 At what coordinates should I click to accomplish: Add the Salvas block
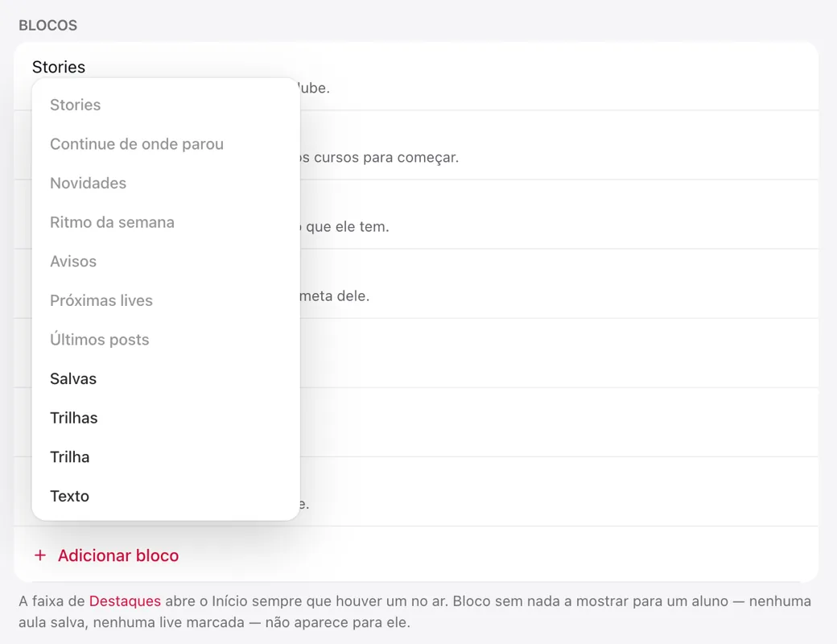pyautogui.click(x=166, y=378)
